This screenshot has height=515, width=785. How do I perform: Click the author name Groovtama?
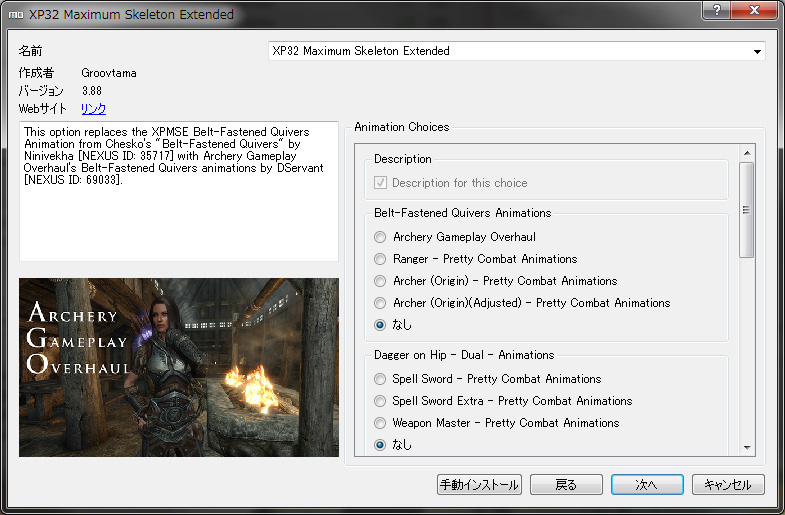[x=109, y=73]
